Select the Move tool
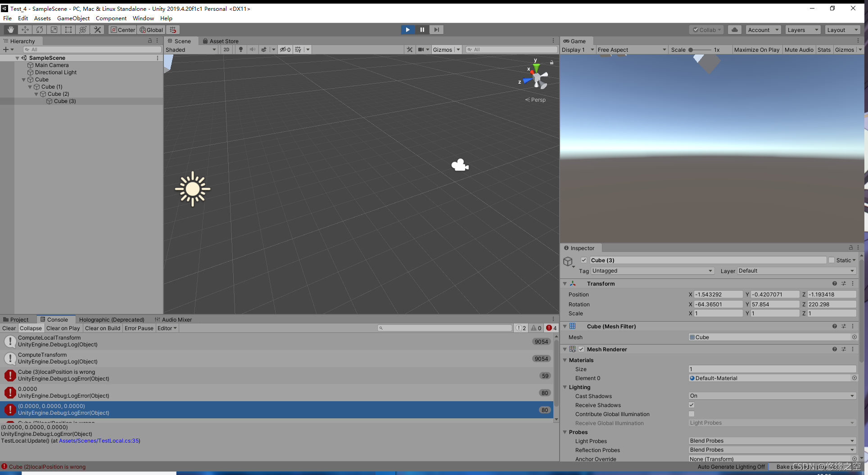Viewport: 868px width, 475px height. coord(25,30)
